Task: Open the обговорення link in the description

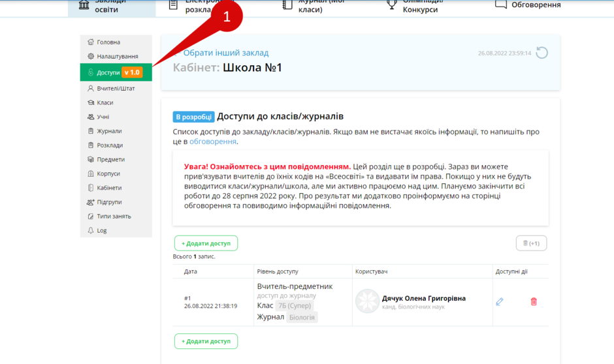Action: [213, 142]
